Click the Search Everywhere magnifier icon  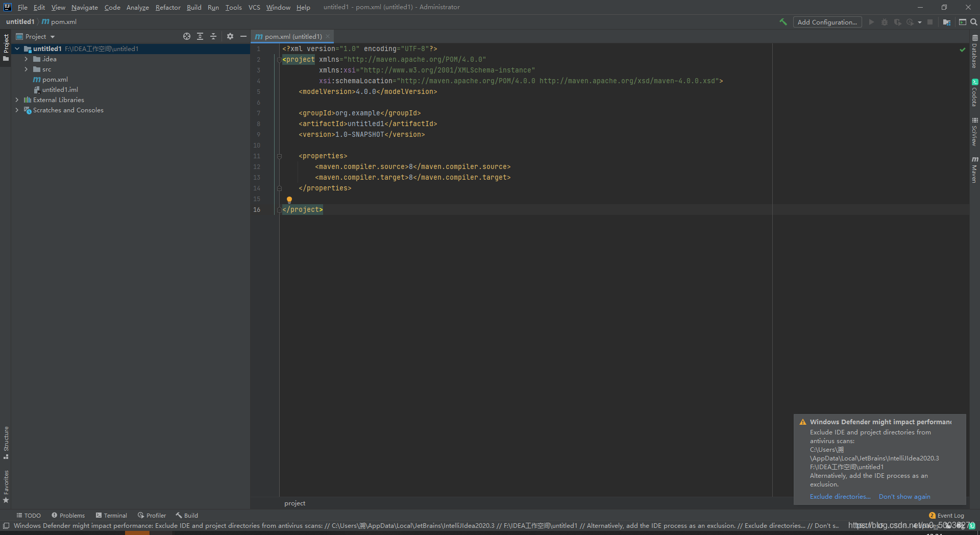point(974,22)
